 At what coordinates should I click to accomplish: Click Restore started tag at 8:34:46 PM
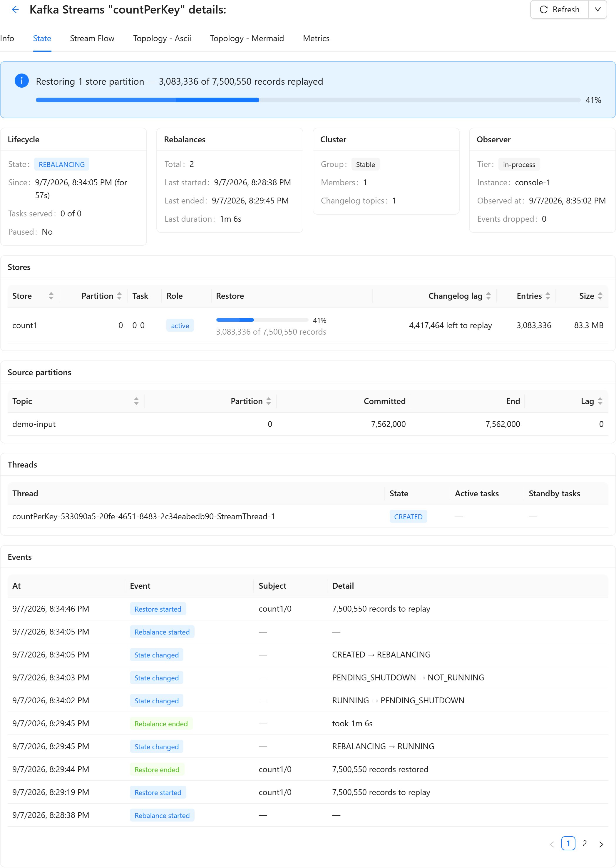point(158,609)
